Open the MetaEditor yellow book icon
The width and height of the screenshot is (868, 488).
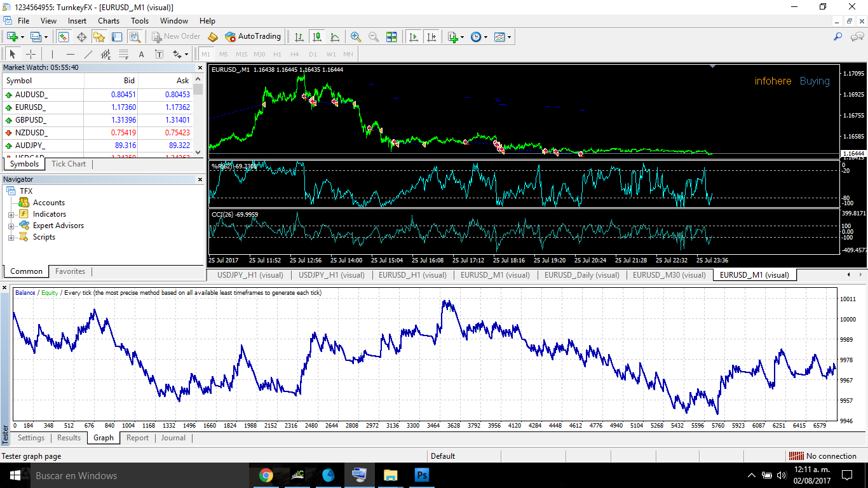click(213, 37)
